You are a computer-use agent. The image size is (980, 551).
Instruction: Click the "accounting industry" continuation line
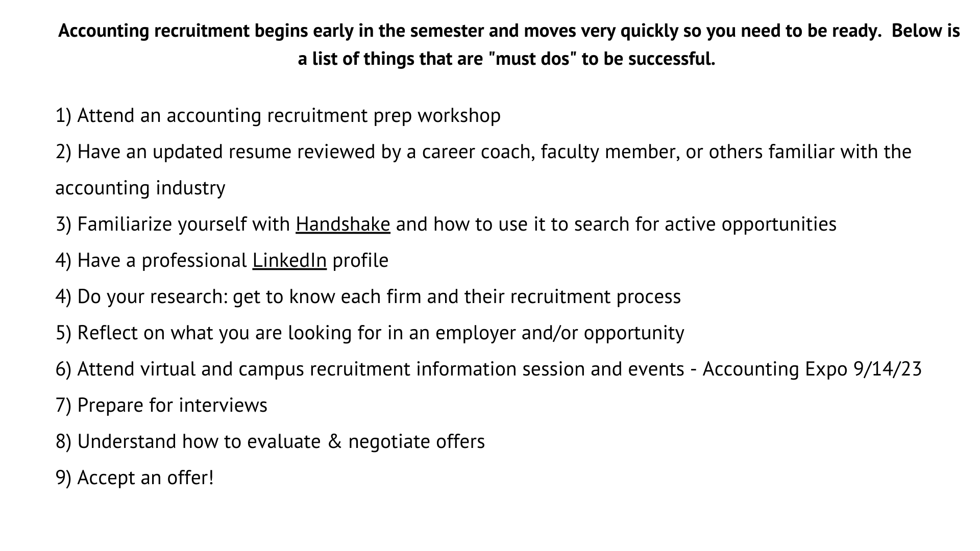click(140, 188)
